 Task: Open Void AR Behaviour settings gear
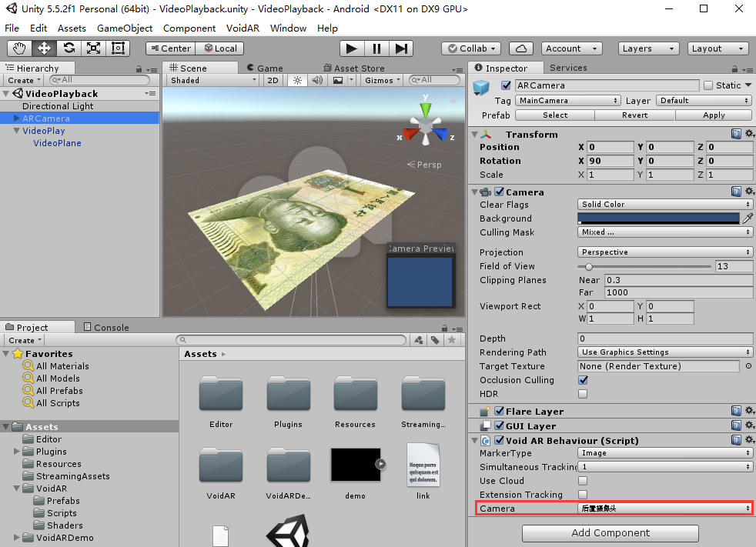click(750, 439)
